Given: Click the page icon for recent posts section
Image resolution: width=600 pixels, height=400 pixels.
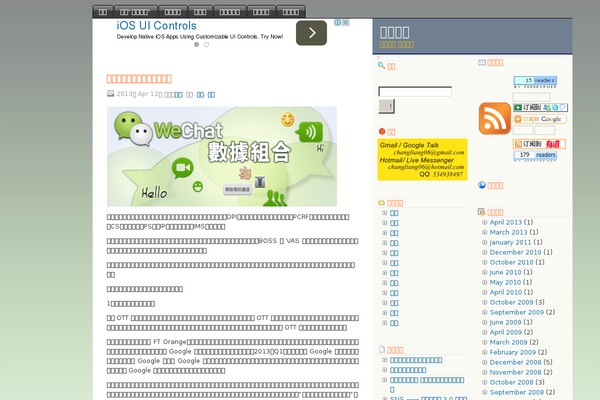Looking at the screenshot, I should pyautogui.click(x=382, y=349).
